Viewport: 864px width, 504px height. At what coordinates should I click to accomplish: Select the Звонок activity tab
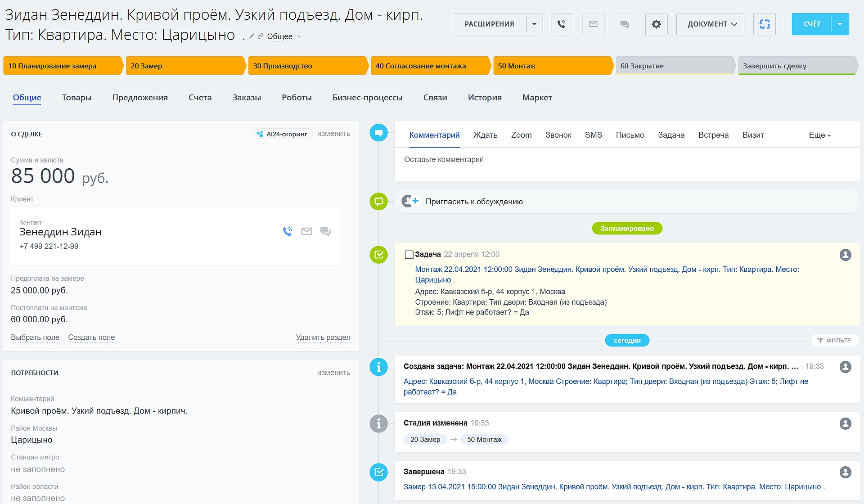pos(558,135)
